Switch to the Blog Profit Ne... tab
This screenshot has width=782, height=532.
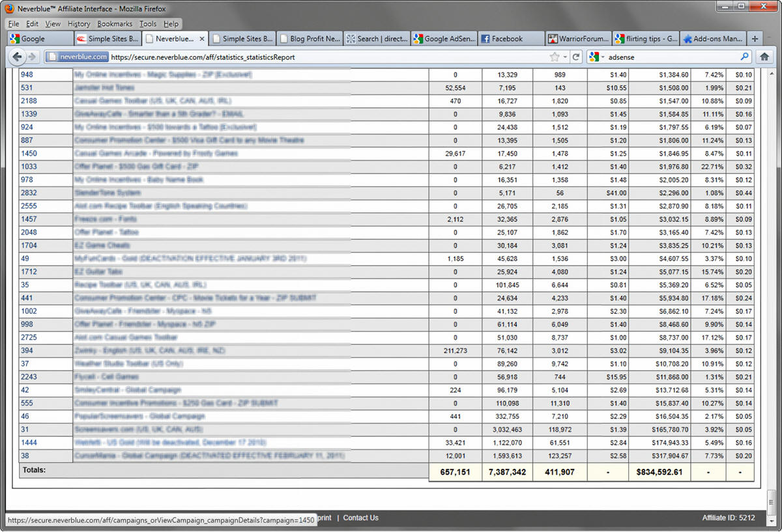tap(310, 38)
